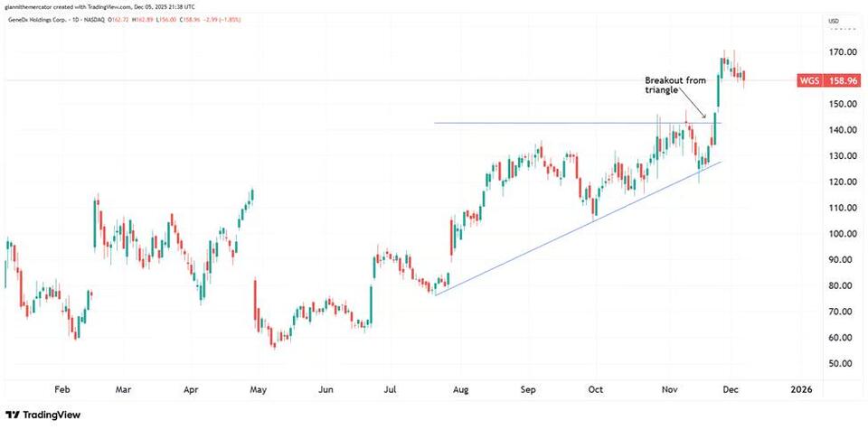Viewport: 868px width, 429px height.
Task: Click the GeneDx Holdings Corp. symbol title
Action: click(x=37, y=21)
